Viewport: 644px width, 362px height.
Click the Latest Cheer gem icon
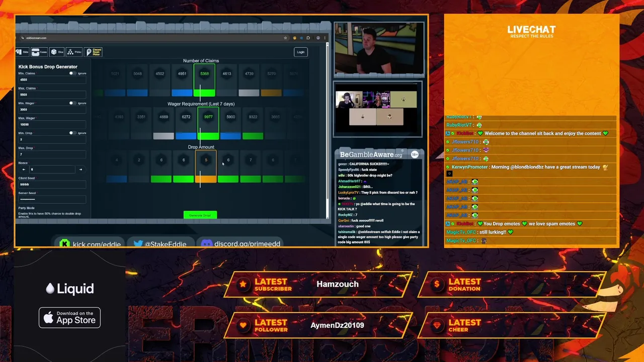(437, 325)
